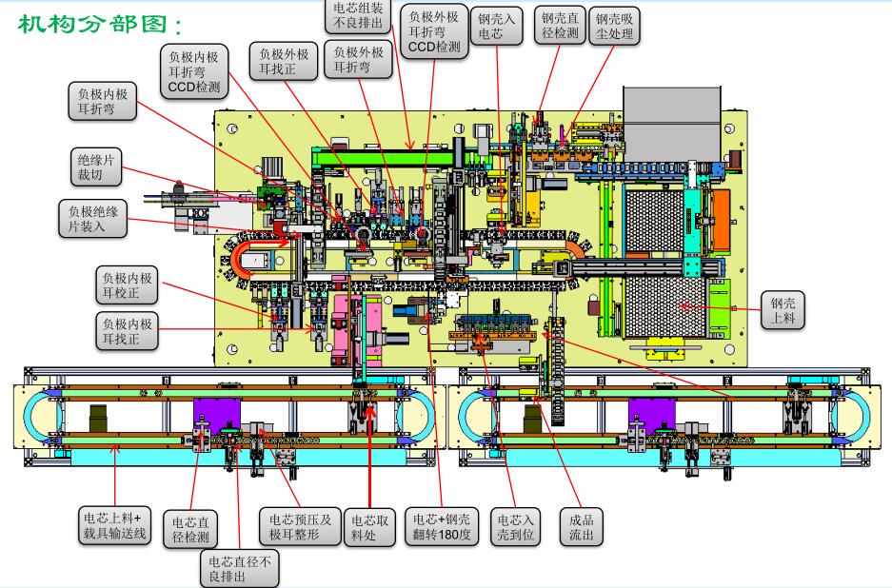
Task: Select the 电芯预压及极耳整形 callout
Action: click(x=300, y=527)
